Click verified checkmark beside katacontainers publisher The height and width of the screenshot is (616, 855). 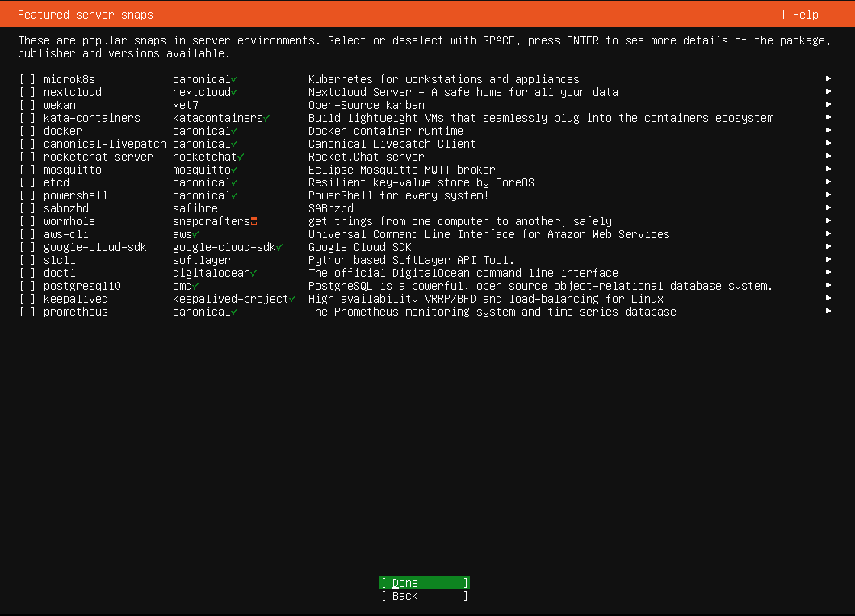[266, 119]
